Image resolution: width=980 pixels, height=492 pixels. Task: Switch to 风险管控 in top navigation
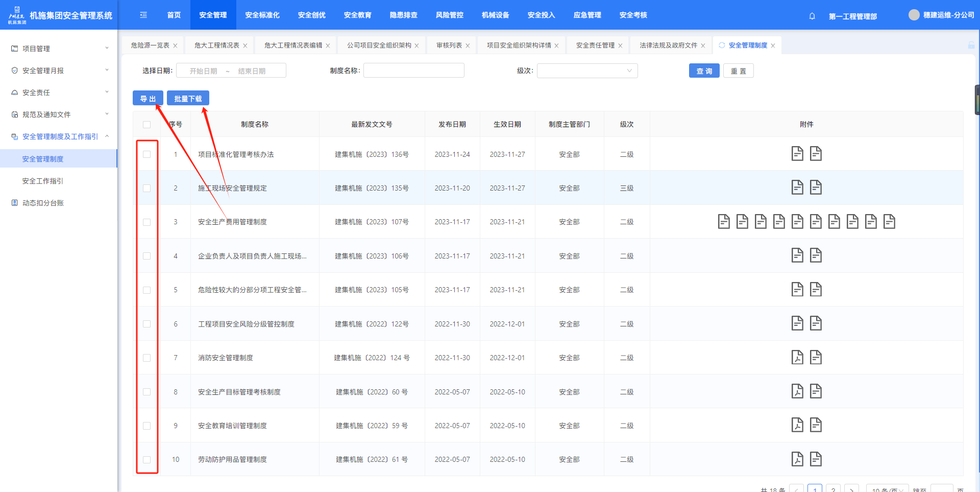pyautogui.click(x=449, y=15)
